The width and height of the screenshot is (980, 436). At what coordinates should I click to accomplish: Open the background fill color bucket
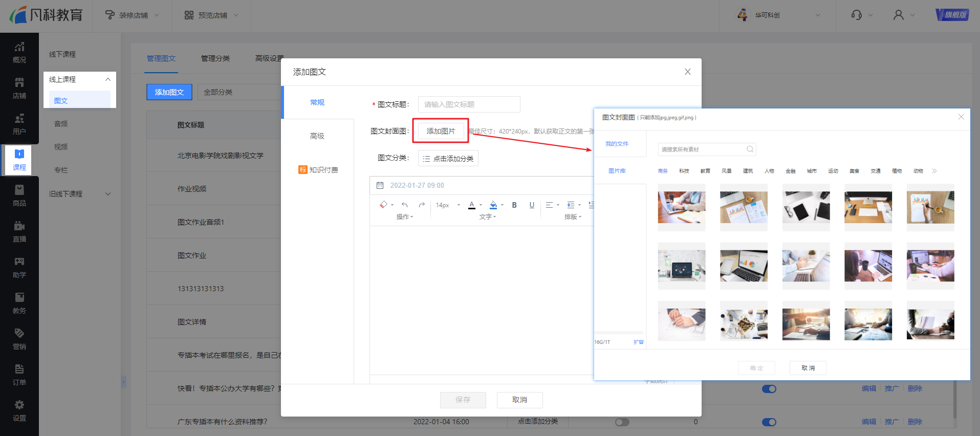493,205
